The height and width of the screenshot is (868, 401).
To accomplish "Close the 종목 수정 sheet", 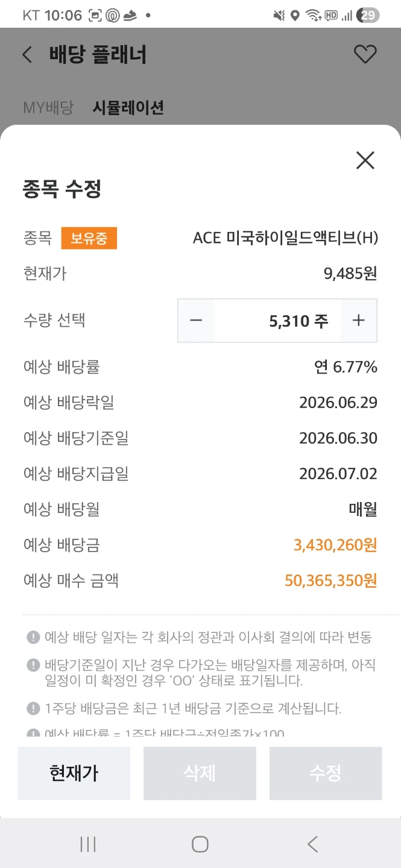I will point(365,160).
